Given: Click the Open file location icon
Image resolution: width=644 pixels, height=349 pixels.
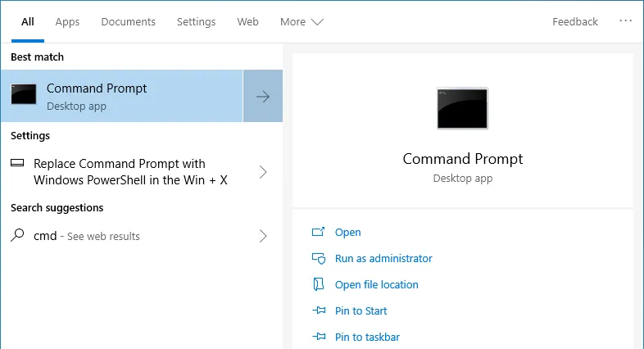Looking at the screenshot, I should coord(319,285).
